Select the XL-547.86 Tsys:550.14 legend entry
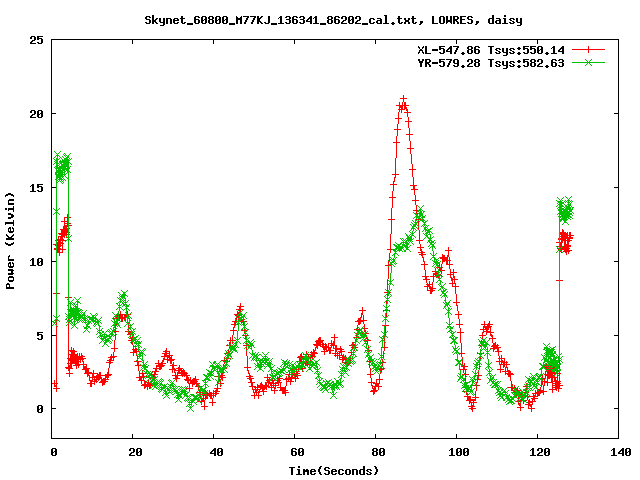This screenshot has width=640, height=480. click(x=491, y=50)
